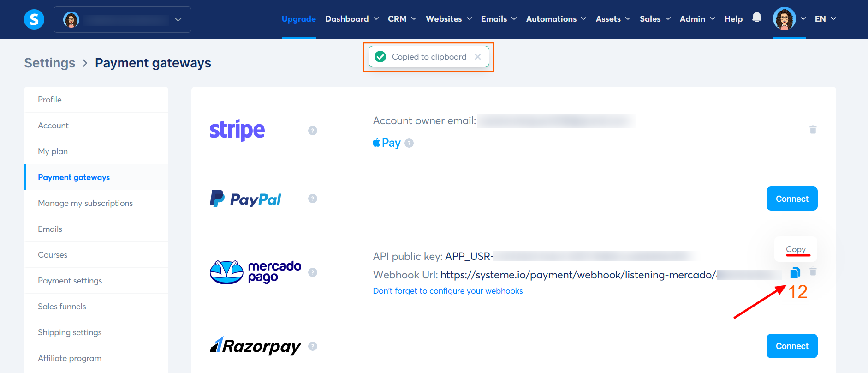The height and width of the screenshot is (373, 868).
Task: Open the account switcher dropdown
Action: coord(122,19)
